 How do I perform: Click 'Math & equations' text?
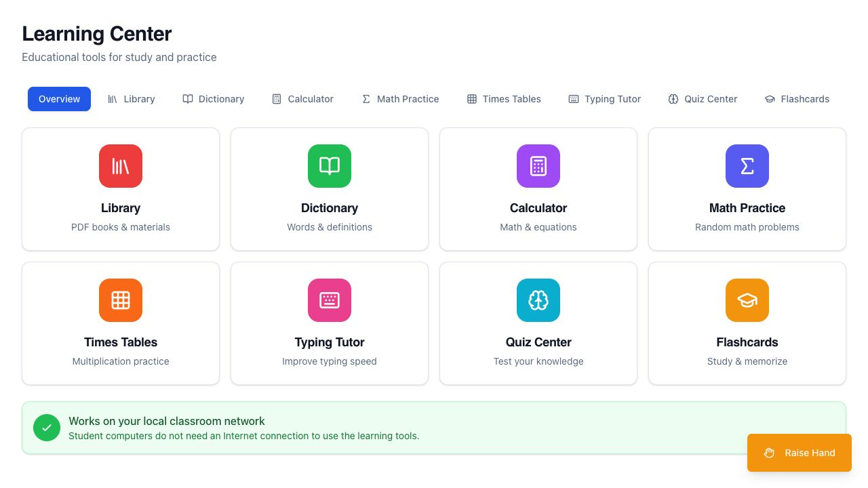pyautogui.click(x=538, y=227)
